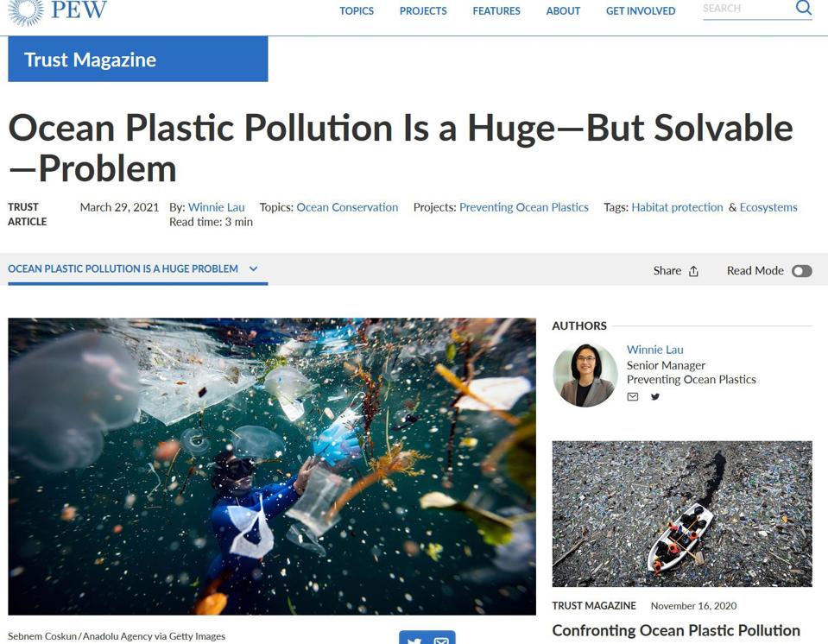
Task: Click the search magnifying glass icon
Action: pos(803,8)
